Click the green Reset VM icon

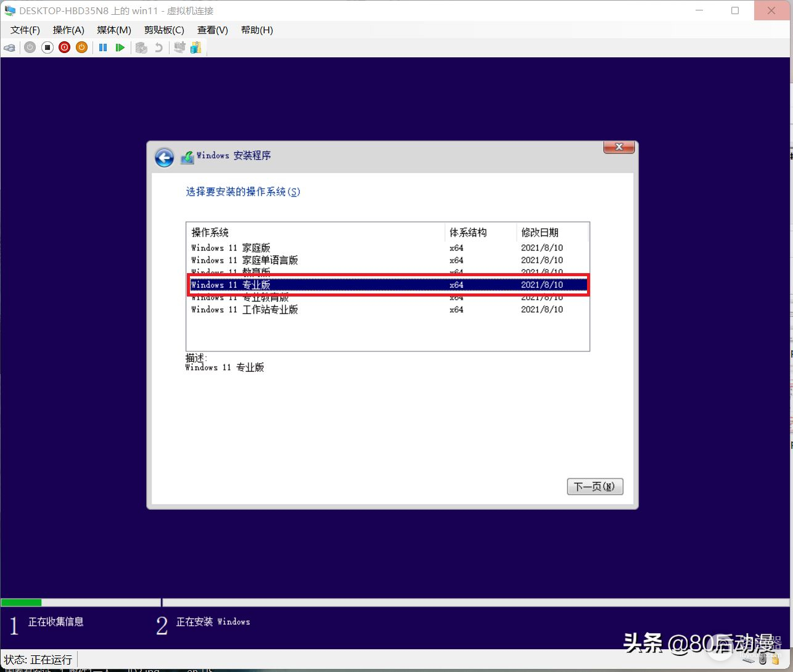click(x=120, y=47)
